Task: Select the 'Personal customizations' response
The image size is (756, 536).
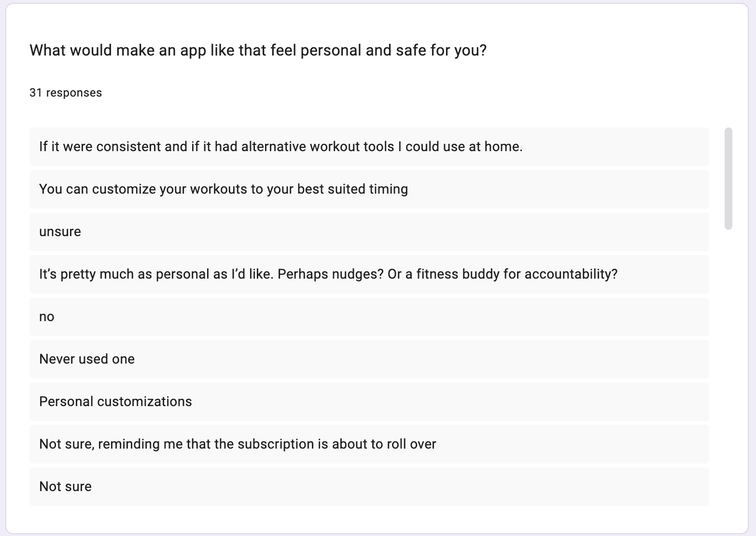Action: tap(369, 402)
